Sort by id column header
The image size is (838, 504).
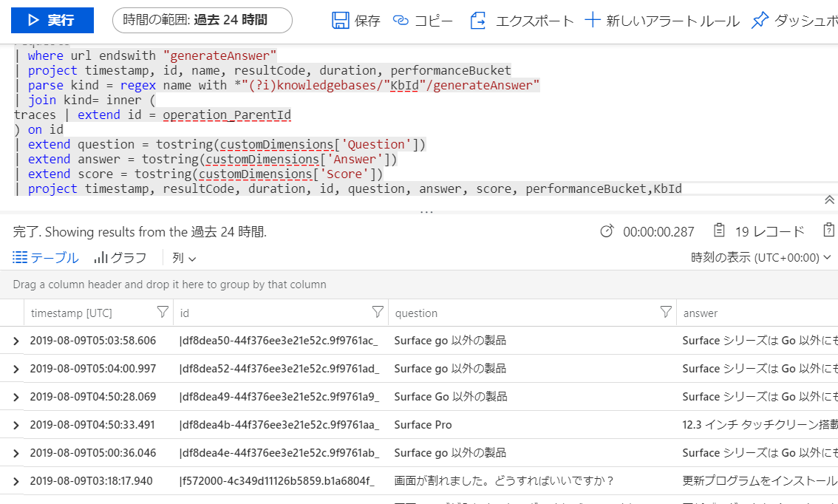click(x=185, y=313)
